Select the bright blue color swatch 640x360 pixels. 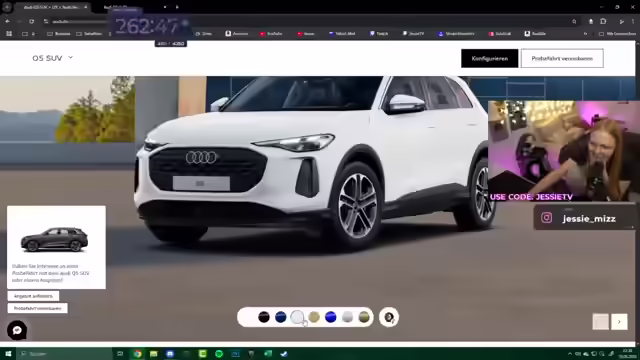331,317
